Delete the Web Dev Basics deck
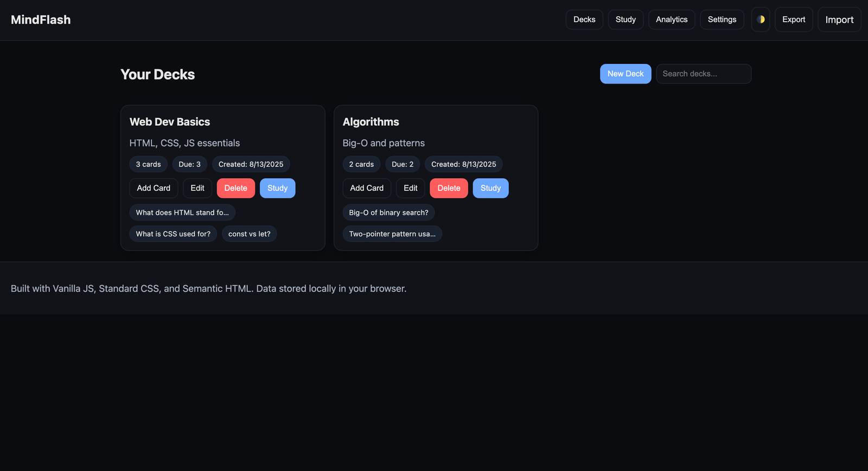The width and height of the screenshot is (868, 471). coord(235,188)
